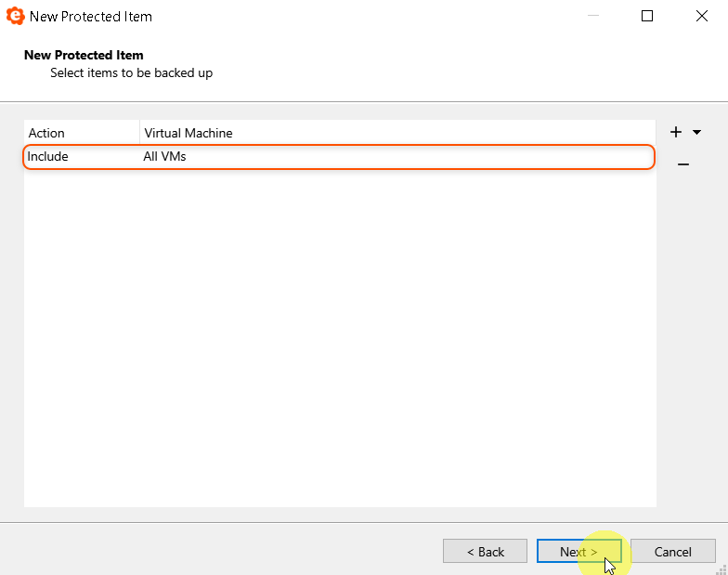Image resolution: width=728 pixels, height=575 pixels.
Task: Maximize the New Protected Item window
Action: 647,16
